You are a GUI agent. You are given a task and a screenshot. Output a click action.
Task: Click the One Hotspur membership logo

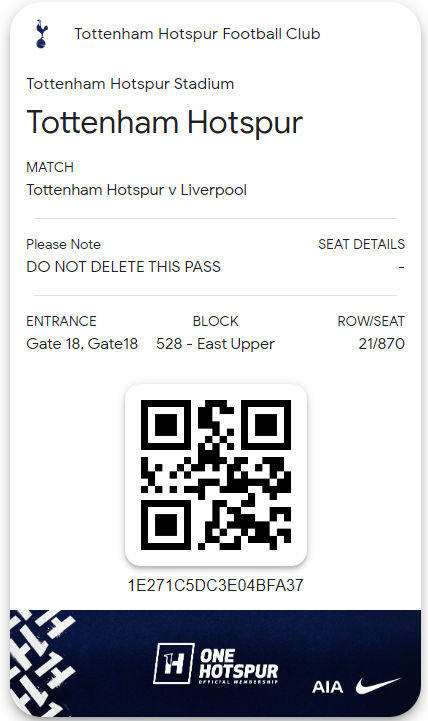point(216,664)
